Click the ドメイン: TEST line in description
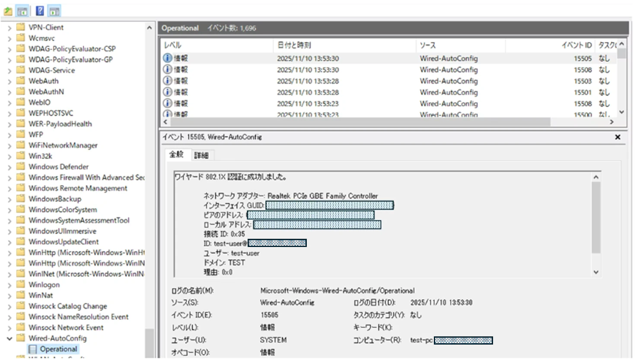This screenshot has height=364, width=640. [x=224, y=263]
